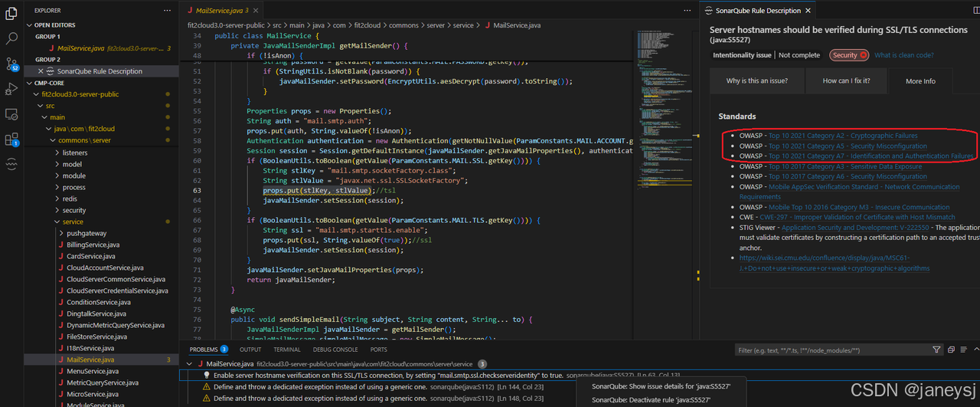The height and width of the screenshot is (407, 980).
Task: Open SonarQube view in activity bar
Action: (x=11, y=165)
